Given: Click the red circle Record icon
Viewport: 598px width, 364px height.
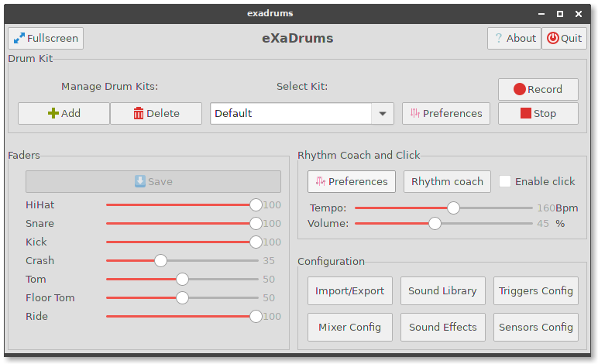Looking at the screenshot, I should (x=520, y=89).
